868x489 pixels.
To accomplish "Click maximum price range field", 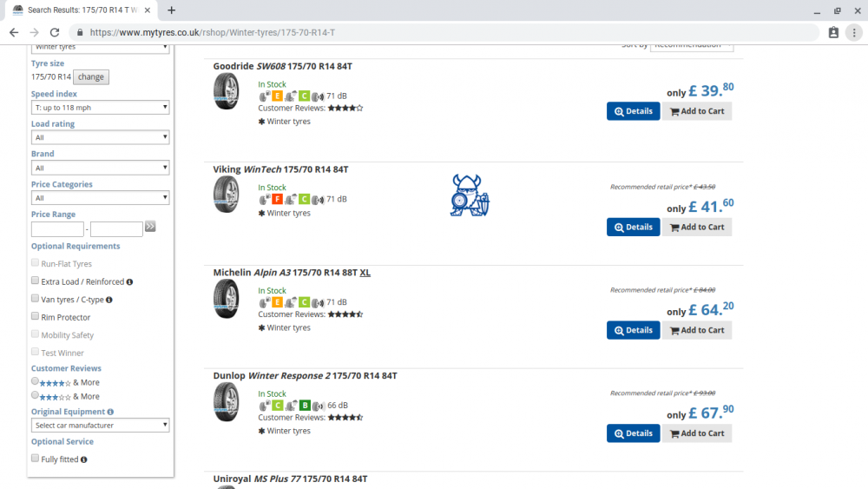I will tap(116, 228).
